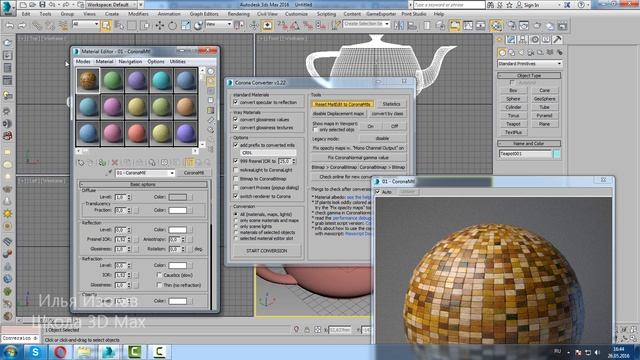Open the selection filter All dropdown
Image resolution: width=640 pixels, height=360 pixels.
point(85,24)
